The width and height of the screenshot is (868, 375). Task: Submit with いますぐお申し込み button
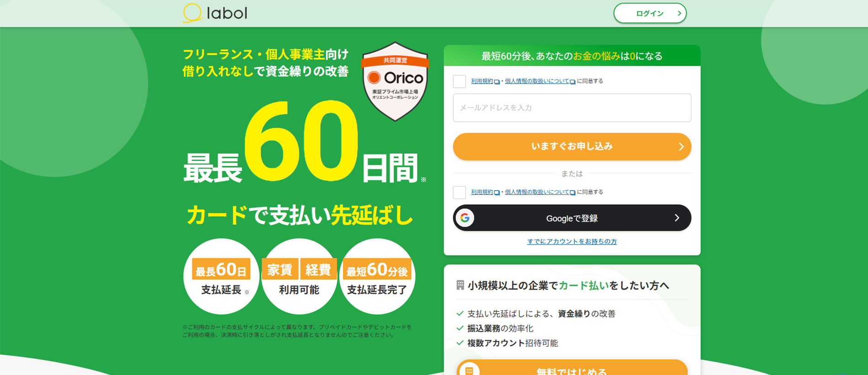[572, 147]
